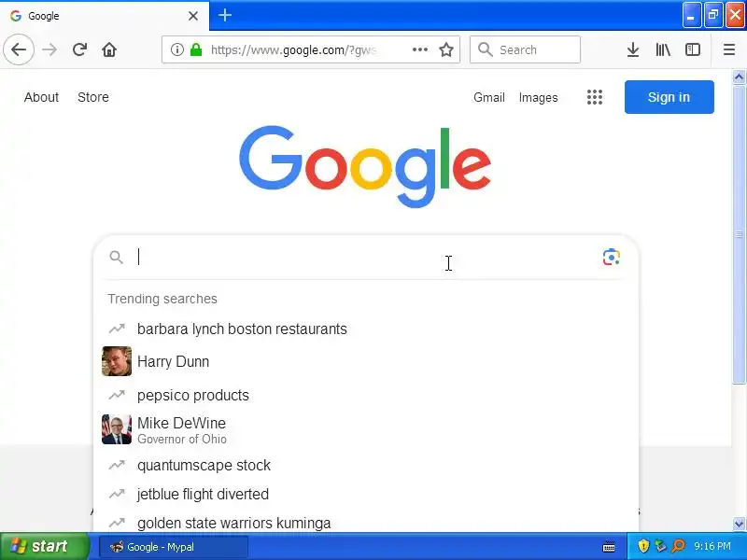The width and height of the screenshot is (747, 560).
Task: Open the Images link
Action: point(539,97)
